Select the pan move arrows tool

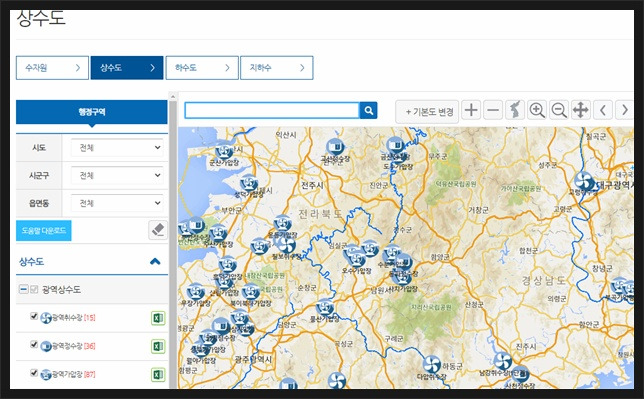pyautogui.click(x=580, y=110)
